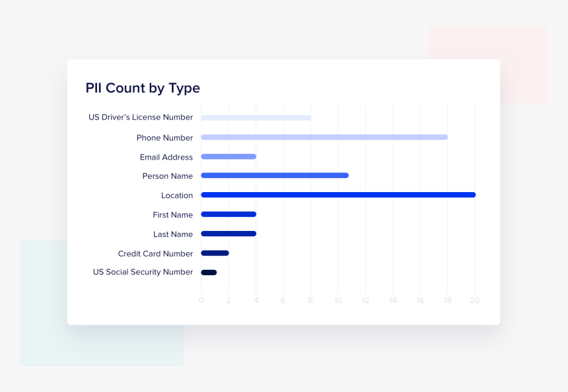Click the "0" axis tick label

click(x=201, y=300)
